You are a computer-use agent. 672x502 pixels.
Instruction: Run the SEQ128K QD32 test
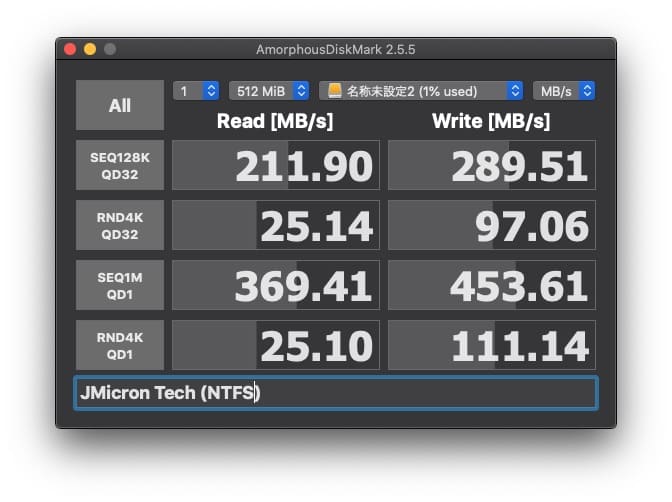pyautogui.click(x=119, y=165)
